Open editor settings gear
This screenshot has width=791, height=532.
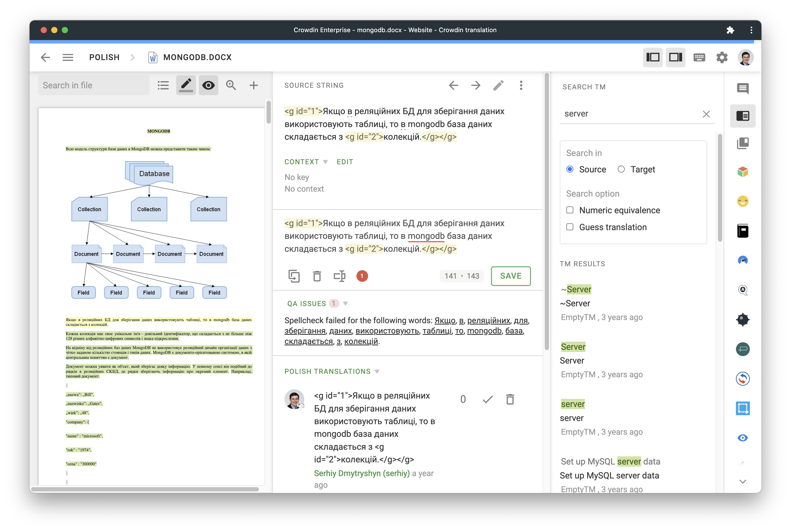coord(722,57)
